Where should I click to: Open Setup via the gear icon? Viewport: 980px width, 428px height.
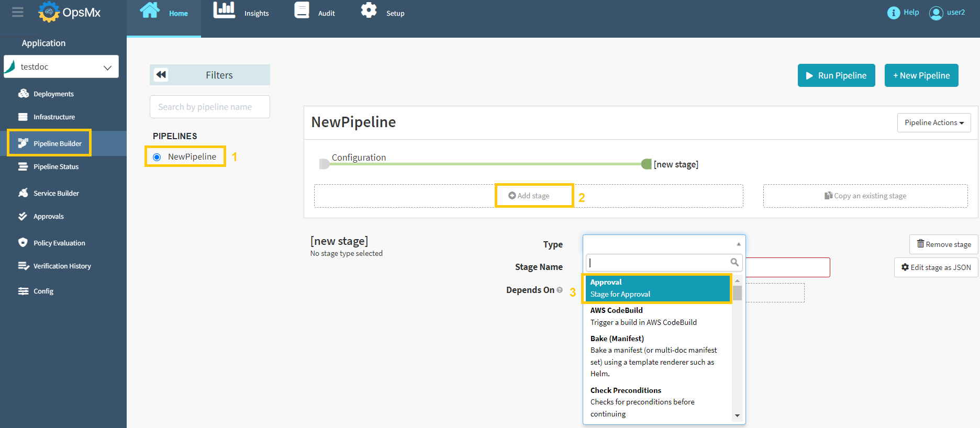(369, 10)
